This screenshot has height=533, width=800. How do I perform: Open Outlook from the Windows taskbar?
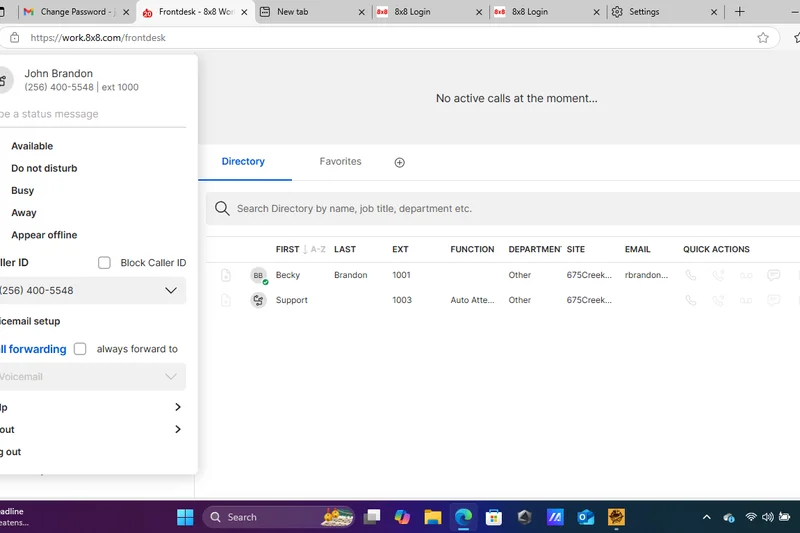(586, 517)
